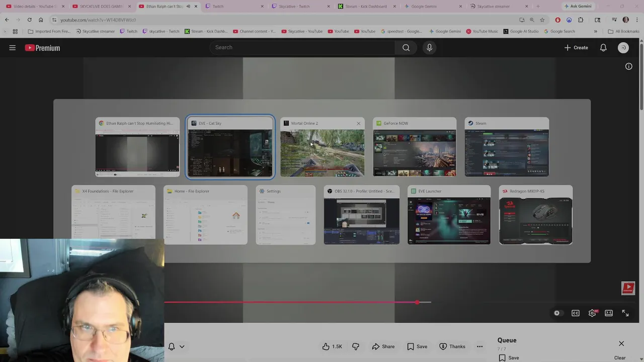Open YouTube Music bookmark

coord(482,31)
